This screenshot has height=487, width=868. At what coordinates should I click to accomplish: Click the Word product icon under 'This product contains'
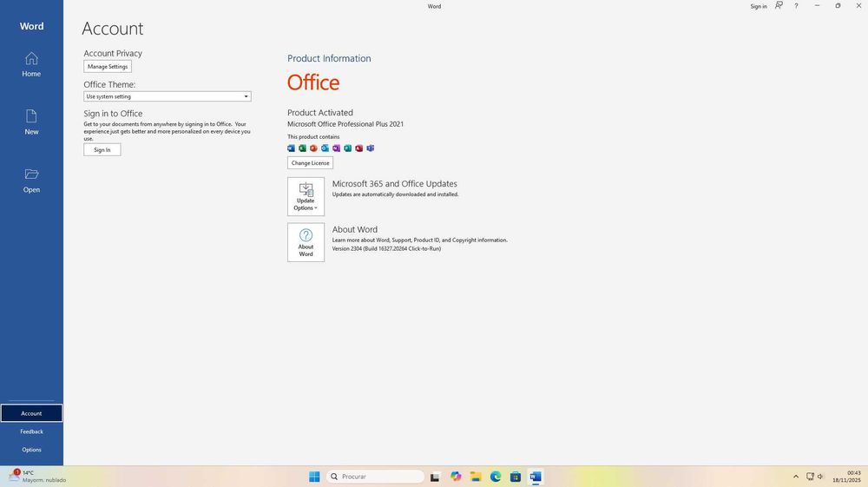[291, 148]
